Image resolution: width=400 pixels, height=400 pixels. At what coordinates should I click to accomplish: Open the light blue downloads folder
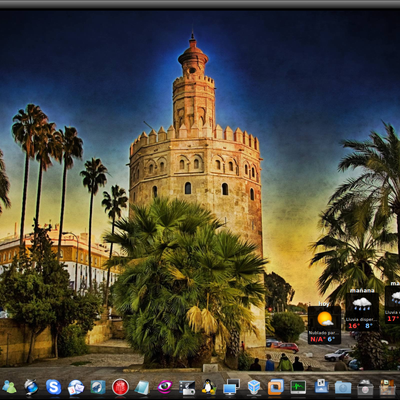tap(343, 388)
